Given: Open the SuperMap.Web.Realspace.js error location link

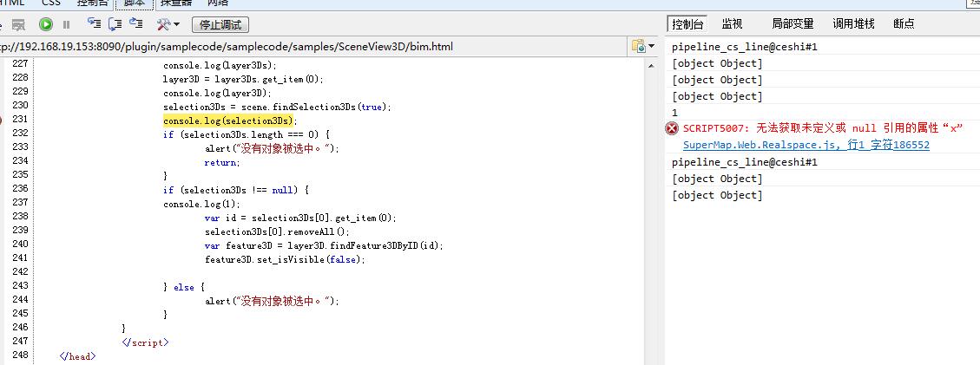Looking at the screenshot, I should click(x=806, y=146).
